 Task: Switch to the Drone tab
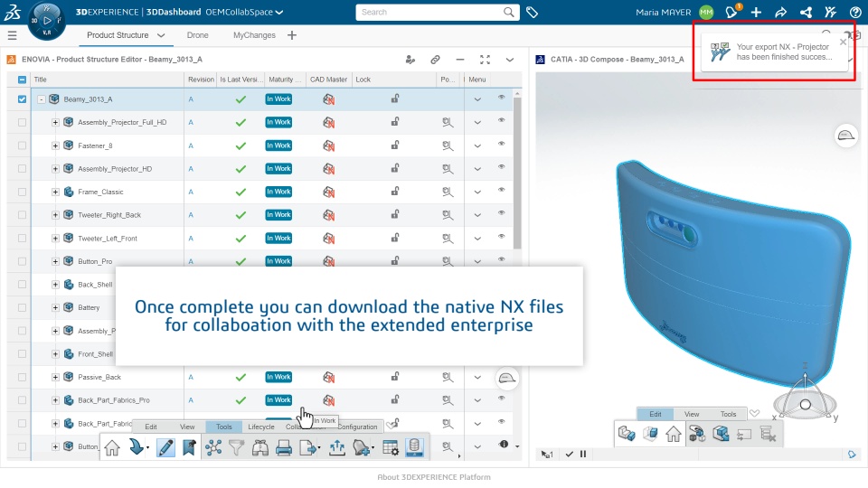coord(198,35)
